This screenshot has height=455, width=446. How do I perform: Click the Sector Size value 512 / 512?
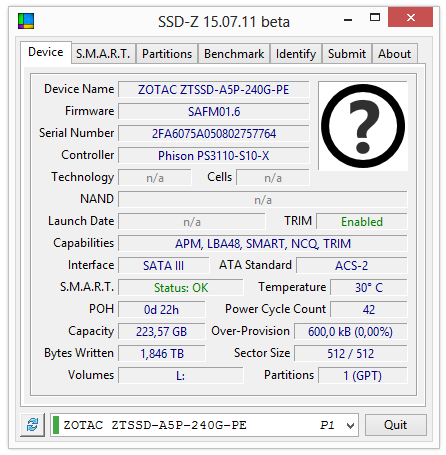click(x=351, y=354)
